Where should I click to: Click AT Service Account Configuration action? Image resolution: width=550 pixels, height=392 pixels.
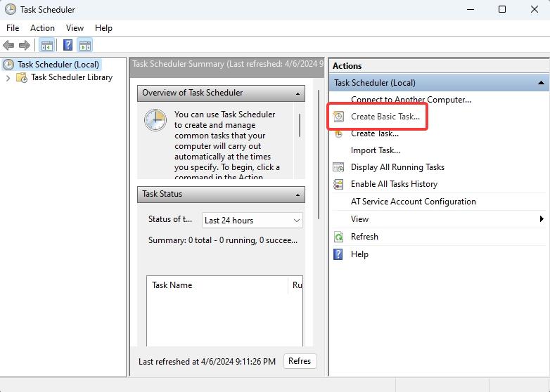pyautogui.click(x=413, y=202)
